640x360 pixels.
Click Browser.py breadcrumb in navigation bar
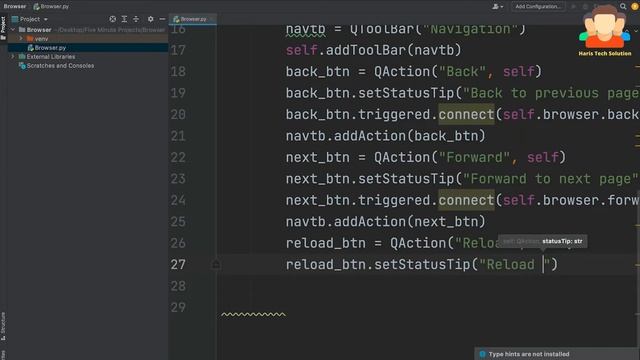click(x=51, y=6)
